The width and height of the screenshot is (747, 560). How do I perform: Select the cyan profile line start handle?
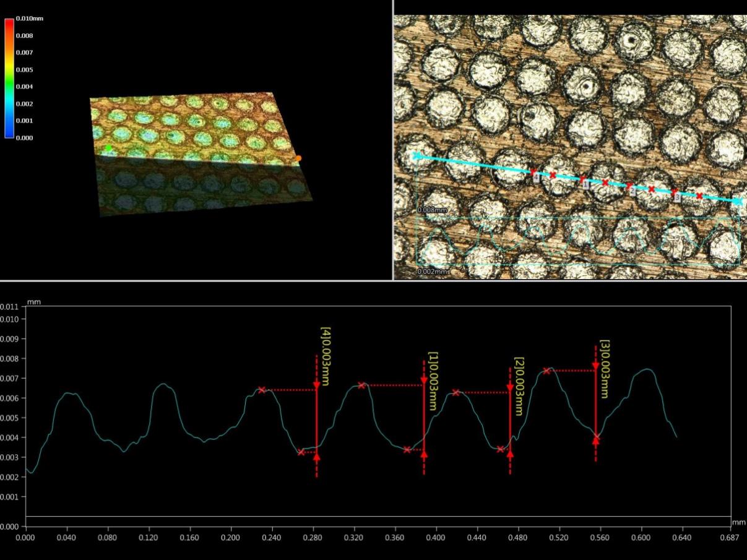pos(417,156)
